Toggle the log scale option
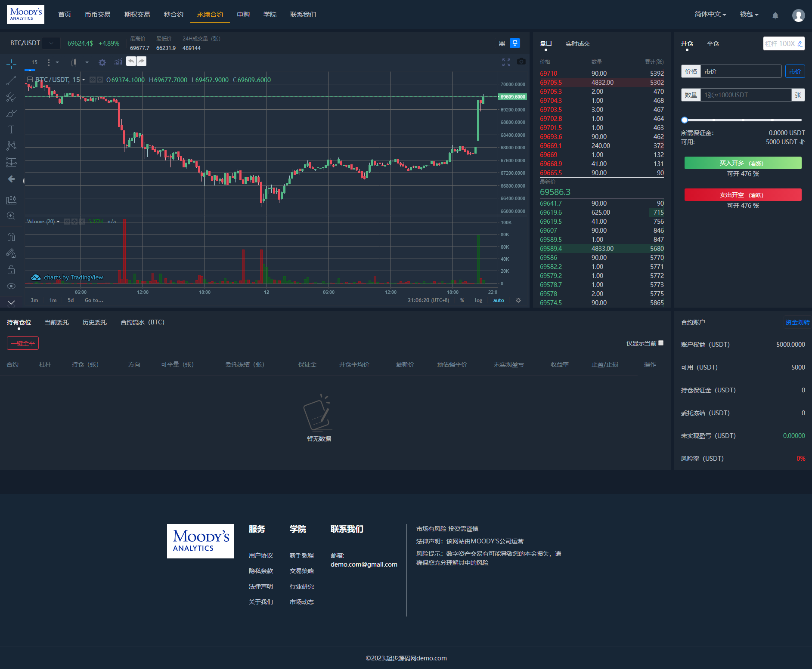 coord(478,300)
